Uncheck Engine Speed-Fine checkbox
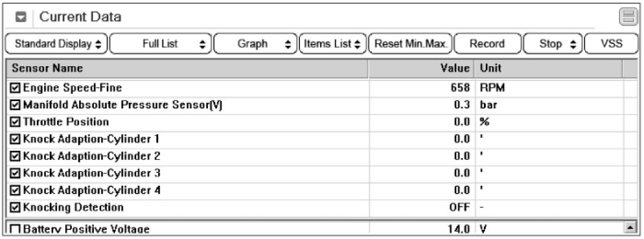The height and width of the screenshot is (239, 644). pos(15,88)
